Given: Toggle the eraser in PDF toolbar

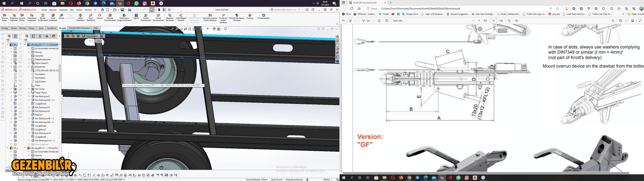Looking at the screenshot, I should click(379, 21).
